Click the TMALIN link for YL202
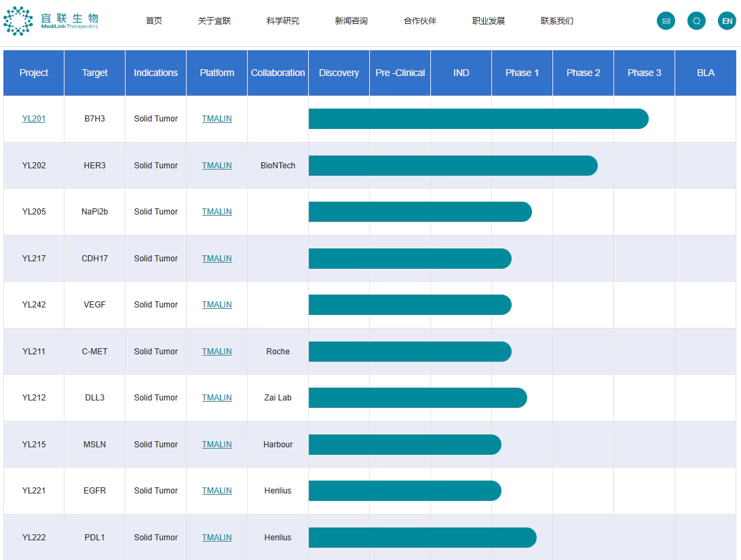The image size is (741, 560). (x=216, y=166)
